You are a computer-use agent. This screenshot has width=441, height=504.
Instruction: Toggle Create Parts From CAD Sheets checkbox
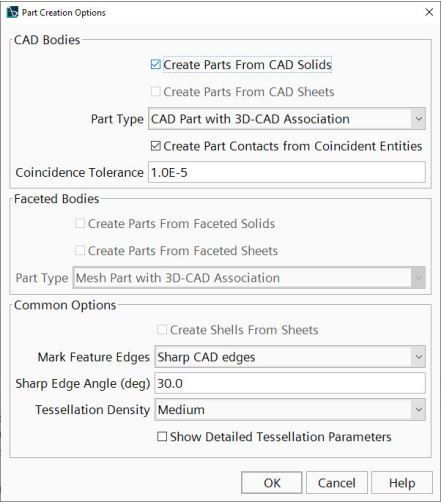pos(155,91)
